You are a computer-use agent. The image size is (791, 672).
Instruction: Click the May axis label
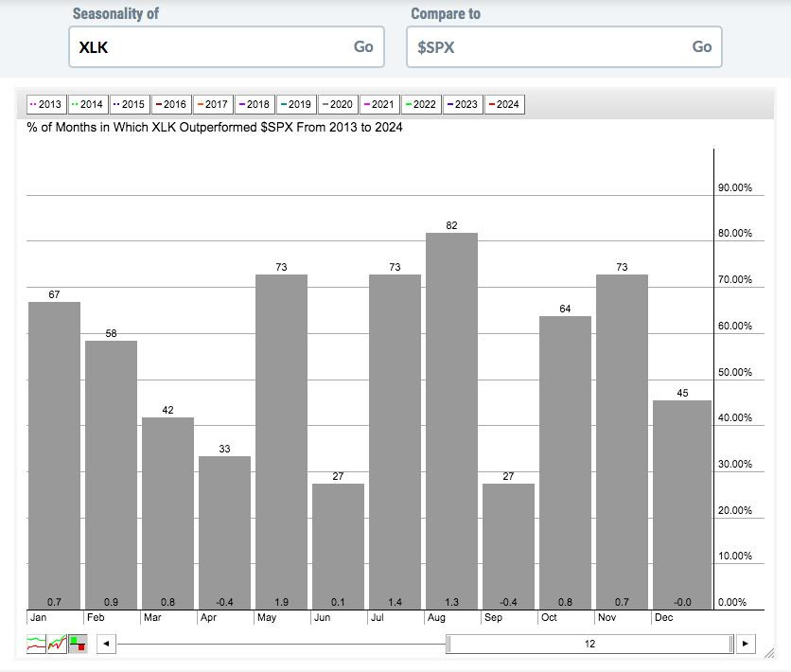click(x=267, y=617)
